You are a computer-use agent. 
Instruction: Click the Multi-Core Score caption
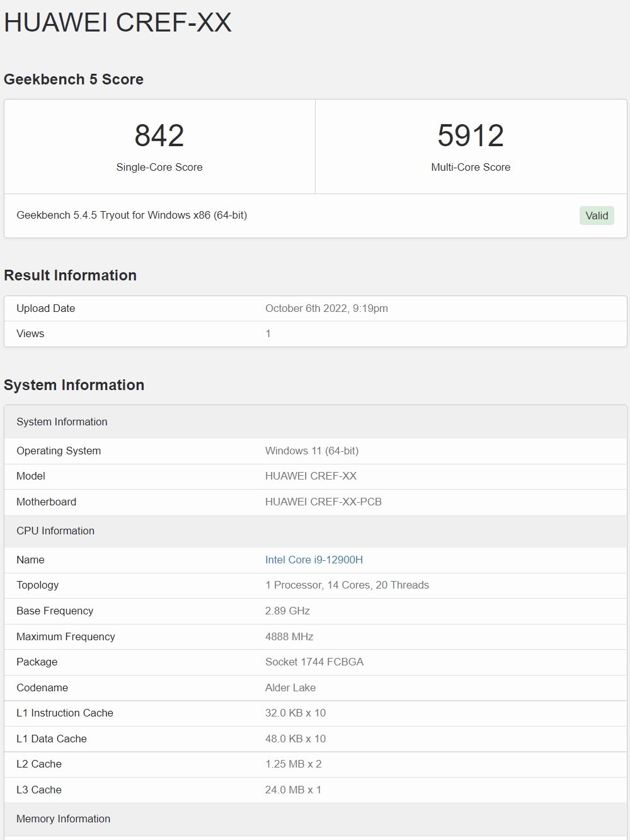471,167
